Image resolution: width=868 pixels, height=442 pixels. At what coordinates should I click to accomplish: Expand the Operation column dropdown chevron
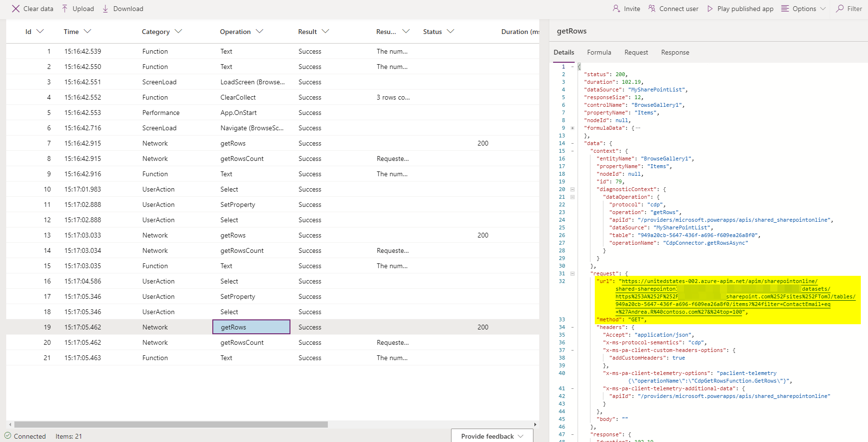[259, 31]
